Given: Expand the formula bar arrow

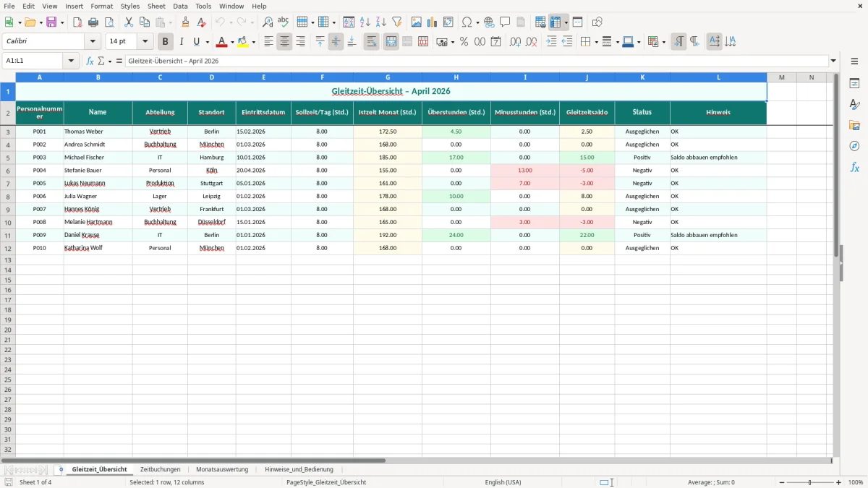Looking at the screenshot, I should pyautogui.click(x=833, y=61).
